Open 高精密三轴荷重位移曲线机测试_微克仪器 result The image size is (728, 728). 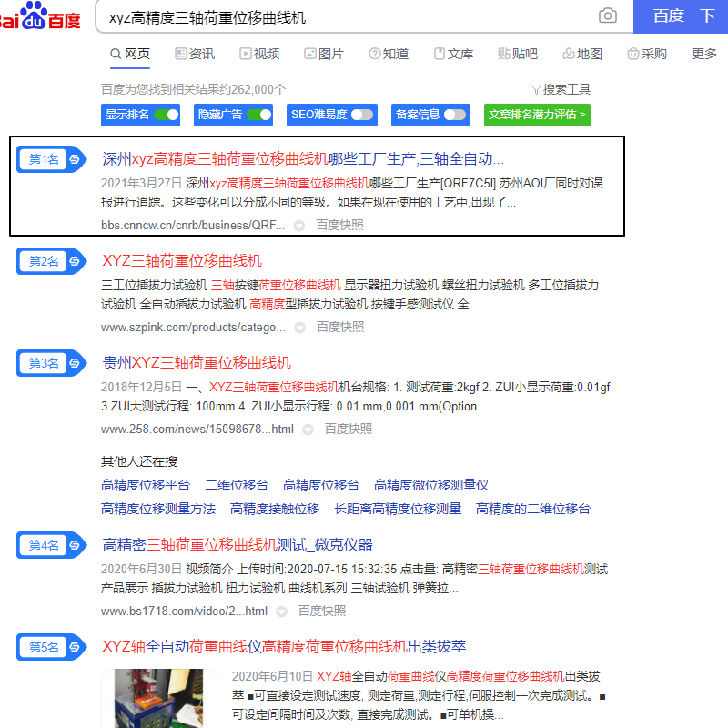point(238,544)
